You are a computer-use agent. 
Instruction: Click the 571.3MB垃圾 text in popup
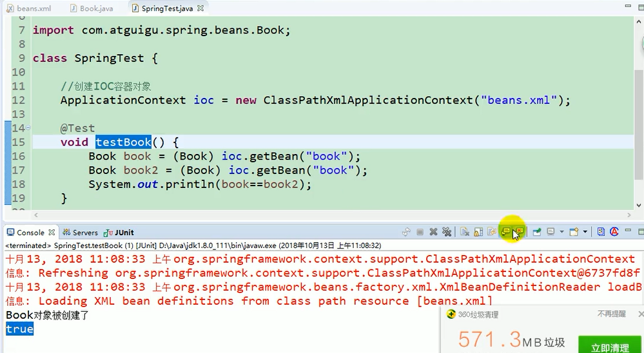[511, 340]
